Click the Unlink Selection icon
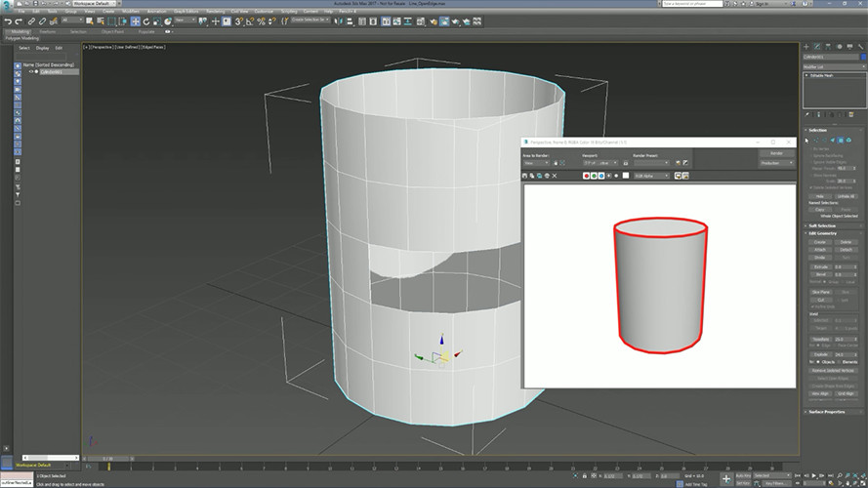 tap(42, 21)
